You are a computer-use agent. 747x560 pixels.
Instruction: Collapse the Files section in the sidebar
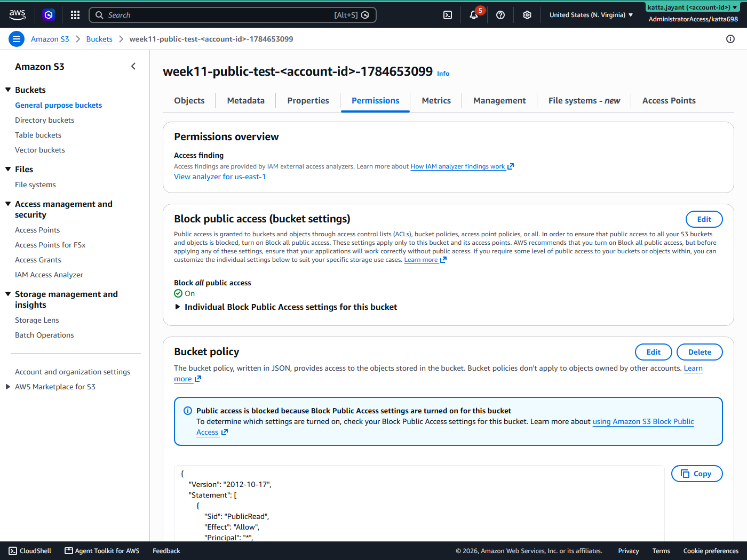coord(8,169)
